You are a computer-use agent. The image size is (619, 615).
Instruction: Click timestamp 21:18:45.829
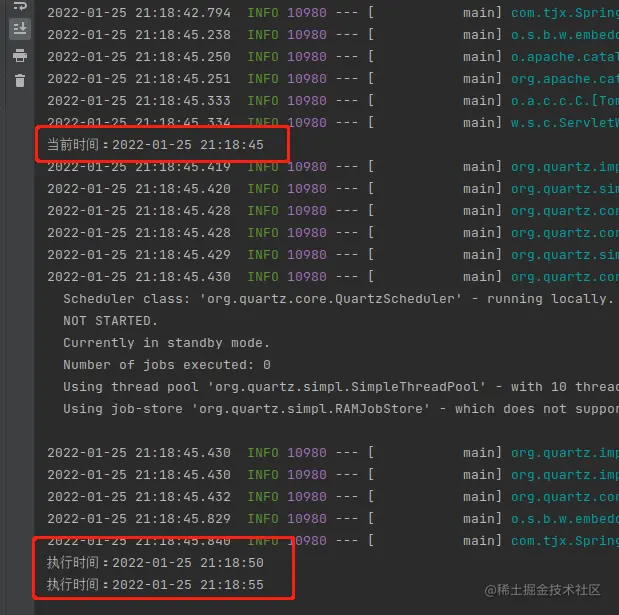[x=139, y=519]
